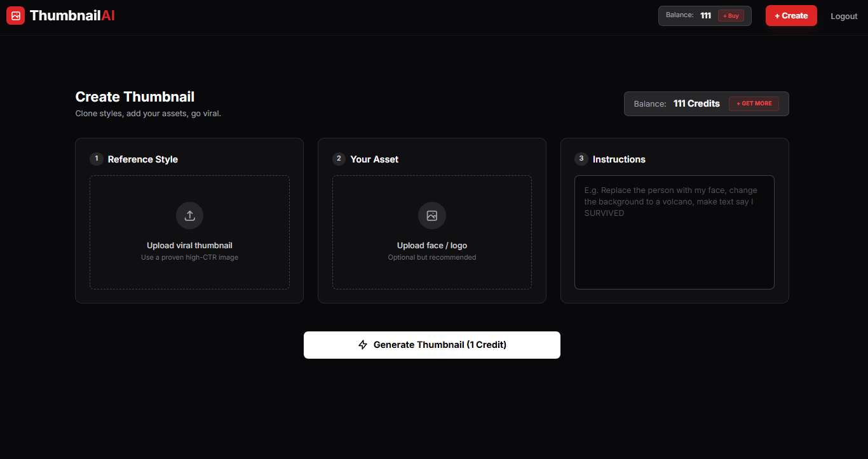Image resolution: width=868 pixels, height=459 pixels.
Task: Click the step 3 badge beside Instructions
Action: (580, 159)
